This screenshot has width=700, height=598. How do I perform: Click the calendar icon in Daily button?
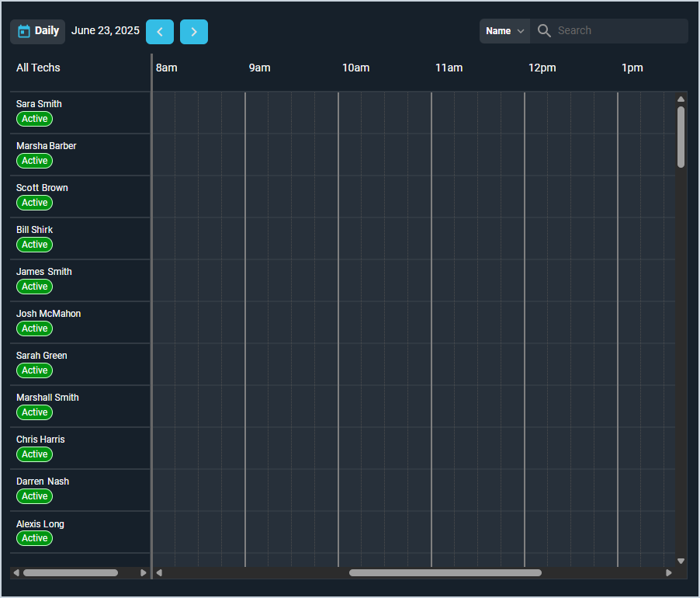coord(24,31)
